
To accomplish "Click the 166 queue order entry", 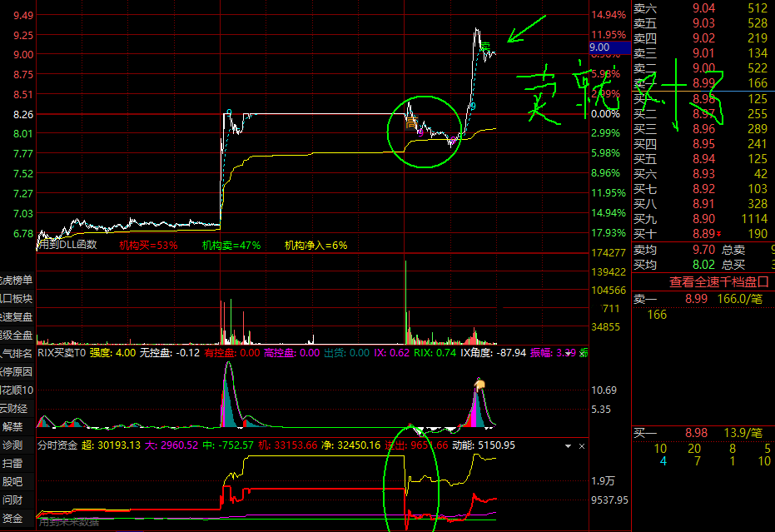I will pyautogui.click(x=657, y=315).
